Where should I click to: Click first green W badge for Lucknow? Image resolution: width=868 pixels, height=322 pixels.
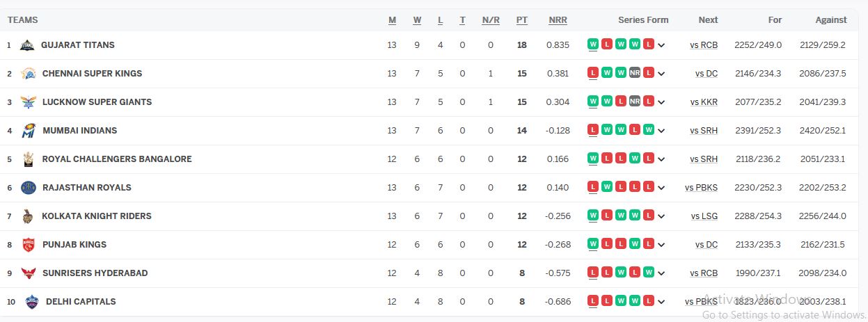tap(593, 102)
